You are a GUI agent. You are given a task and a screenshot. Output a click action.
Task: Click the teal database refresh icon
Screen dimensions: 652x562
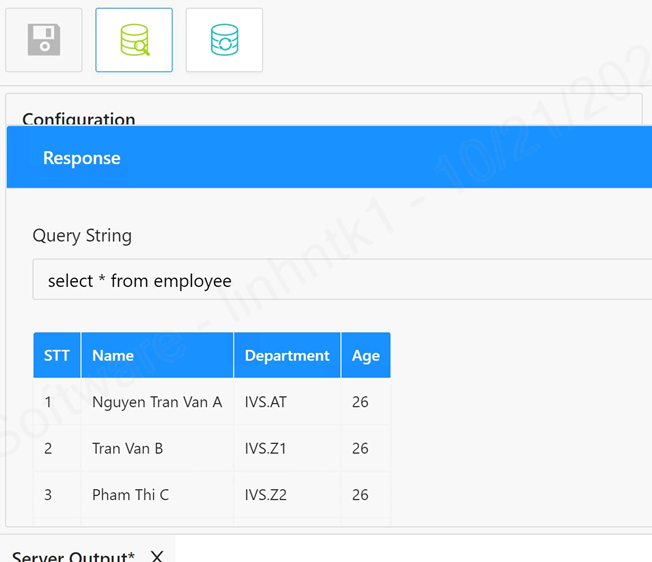click(x=224, y=40)
